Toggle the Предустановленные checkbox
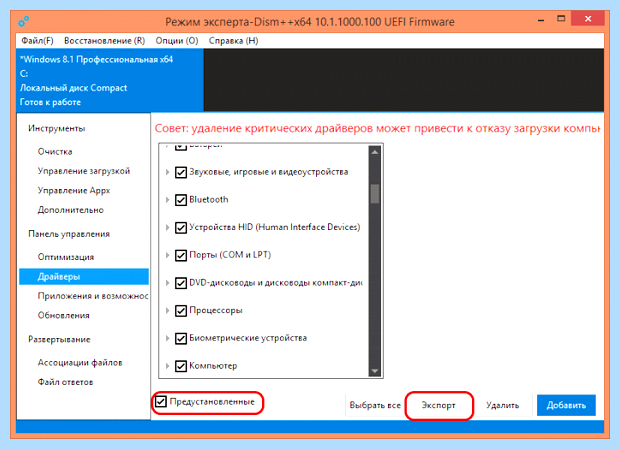 pyautogui.click(x=161, y=402)
